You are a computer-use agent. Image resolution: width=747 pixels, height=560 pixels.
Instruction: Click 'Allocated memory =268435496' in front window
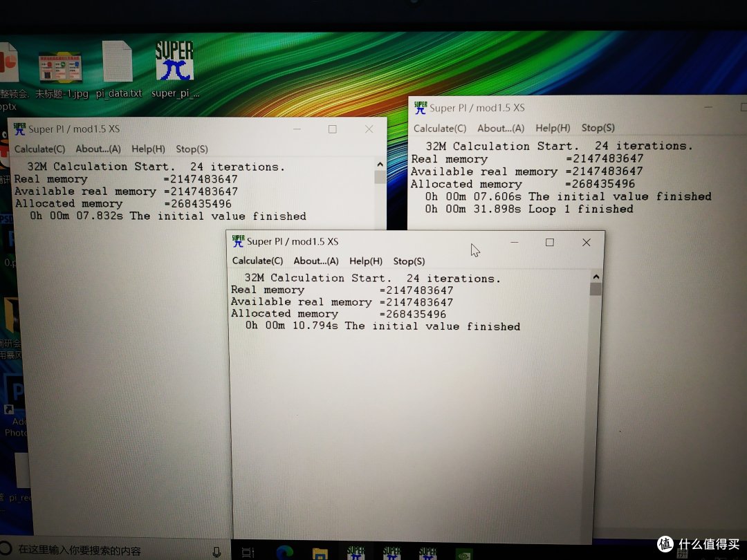click(x=338, y=314)
